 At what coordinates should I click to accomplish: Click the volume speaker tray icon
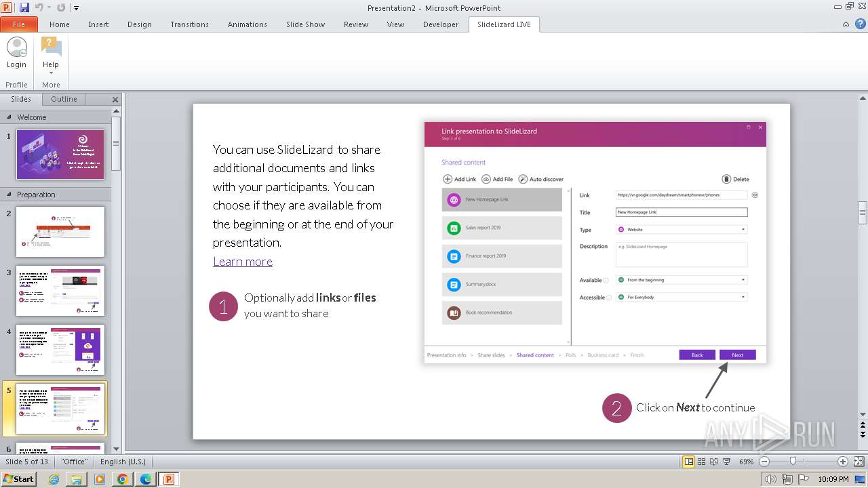[771, 479]
